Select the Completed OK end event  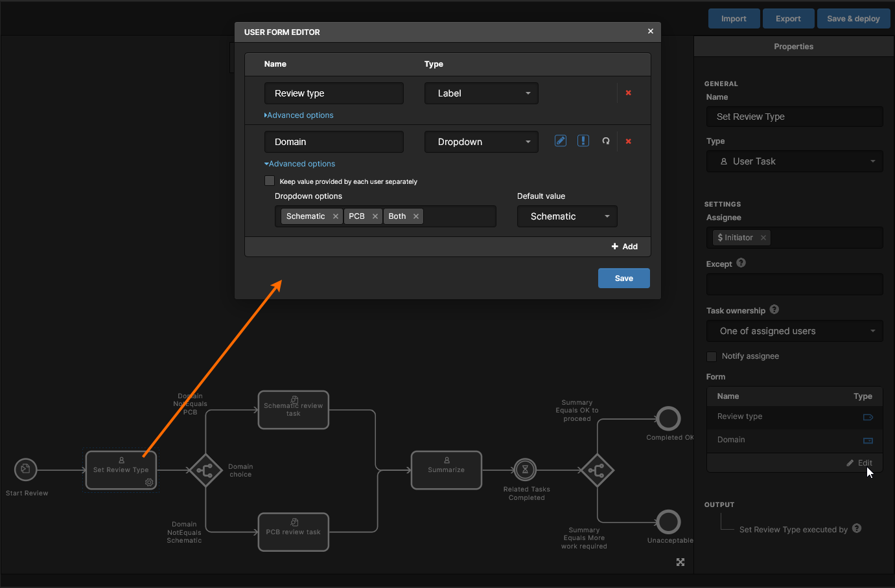[669, 419]
